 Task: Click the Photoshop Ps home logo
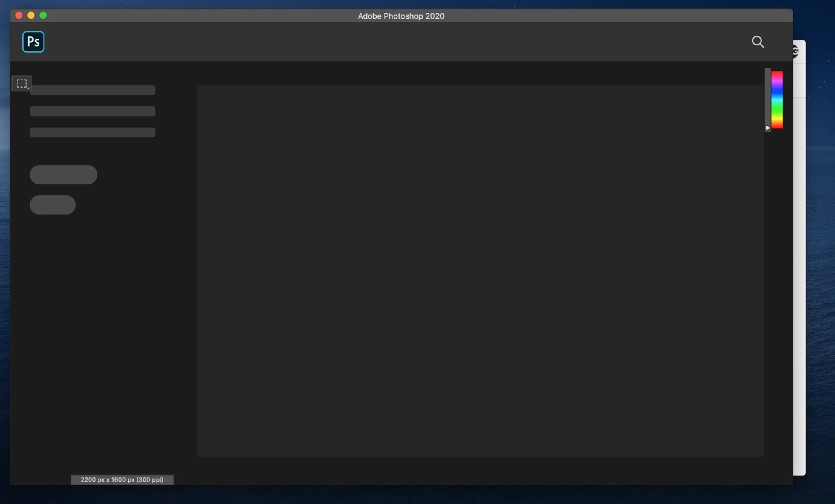pos(33,42)
